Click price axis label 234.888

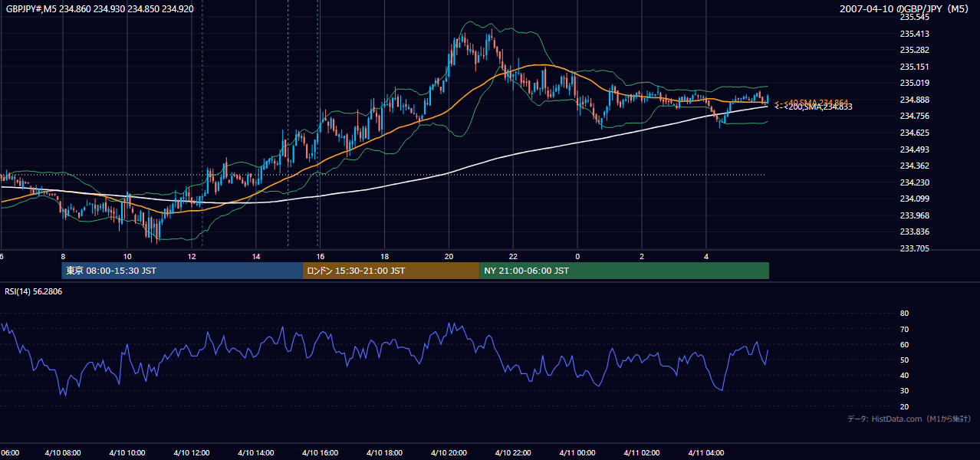pos(914,100)
